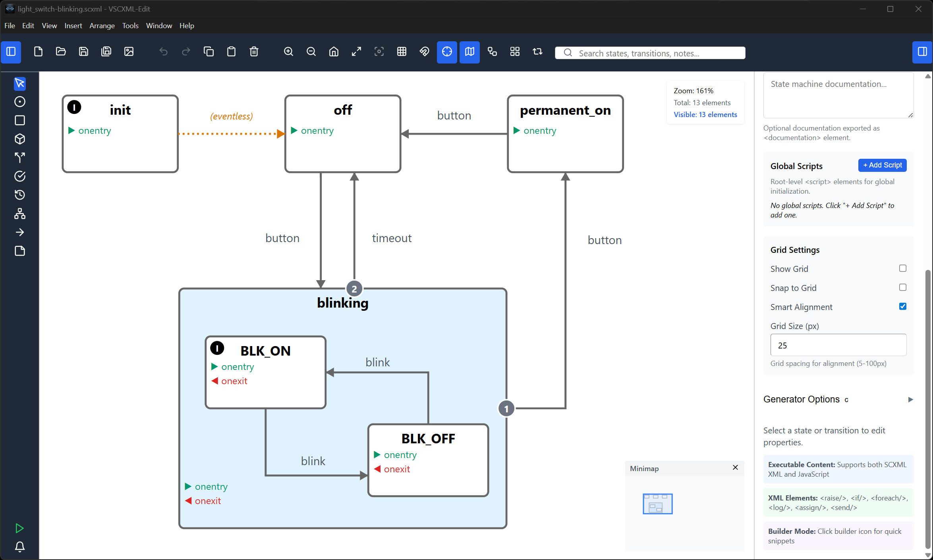Select the transition arrow tool
Image resolution: width=933 pixels, height=560 pixels.
(19, 232)
